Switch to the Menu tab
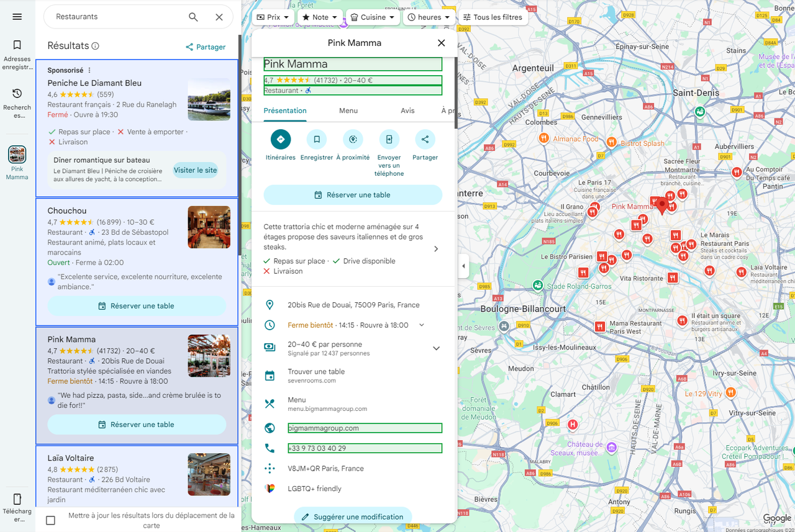The width and height of the screenshot is (795, 532). pos(348,110)
